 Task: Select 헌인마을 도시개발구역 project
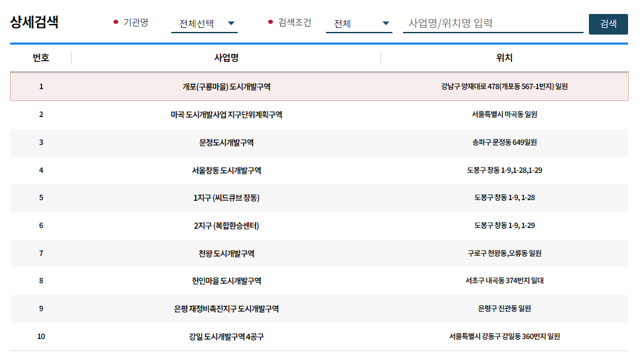click(x=226, y=281)
